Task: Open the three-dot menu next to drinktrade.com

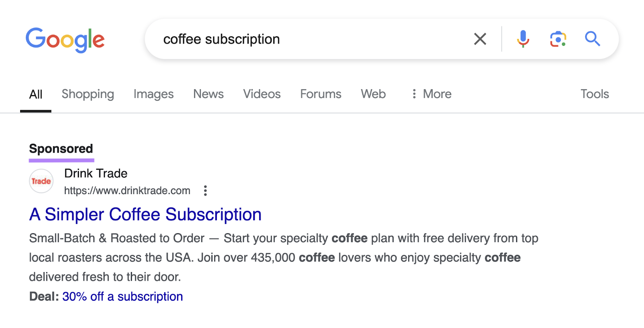Action: 205,191
